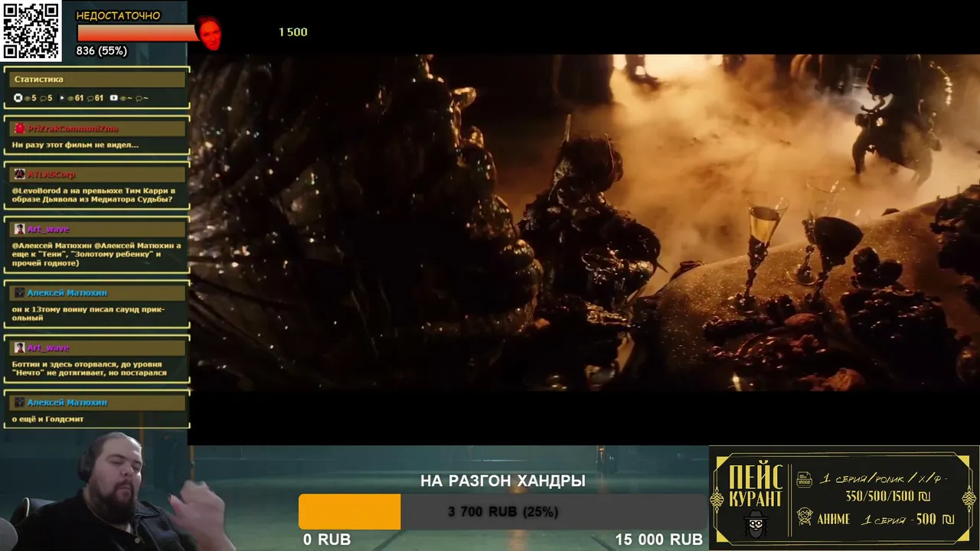Click the "1 серия - 500" anime price

909,519
